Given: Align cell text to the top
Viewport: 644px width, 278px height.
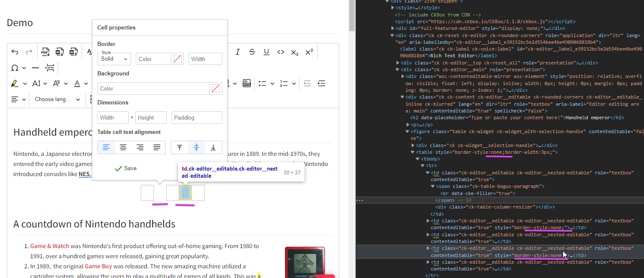Looking at the screenshot, I should [180, 147].
